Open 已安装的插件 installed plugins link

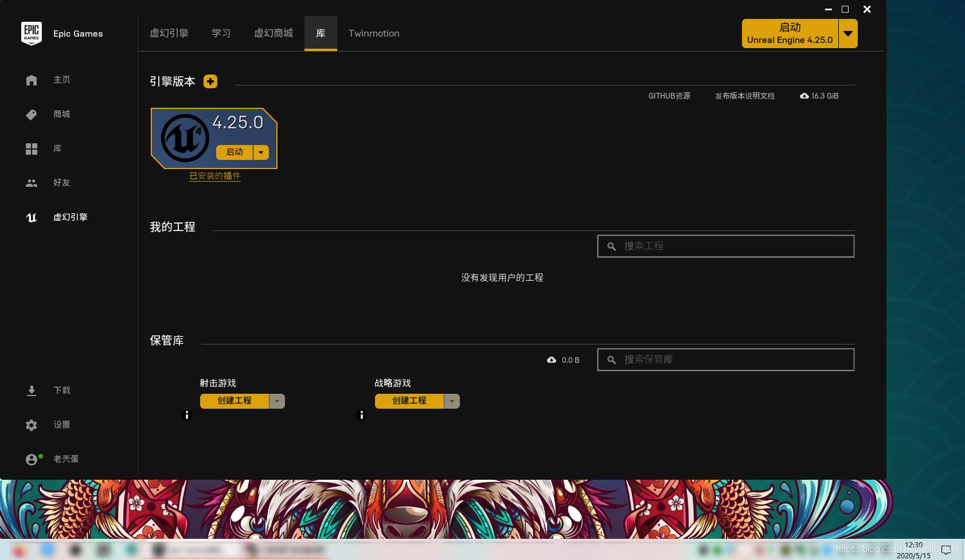(215, 176)
